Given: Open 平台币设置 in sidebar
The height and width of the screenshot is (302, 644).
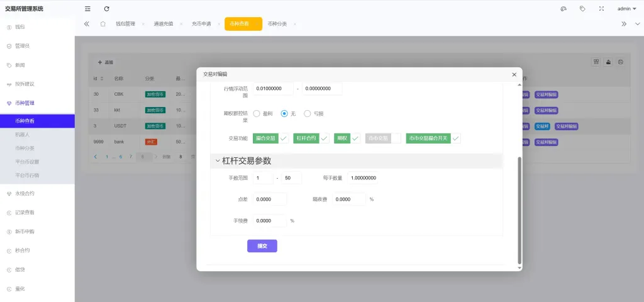Looking at the screenshot, I should pos(37,162).
